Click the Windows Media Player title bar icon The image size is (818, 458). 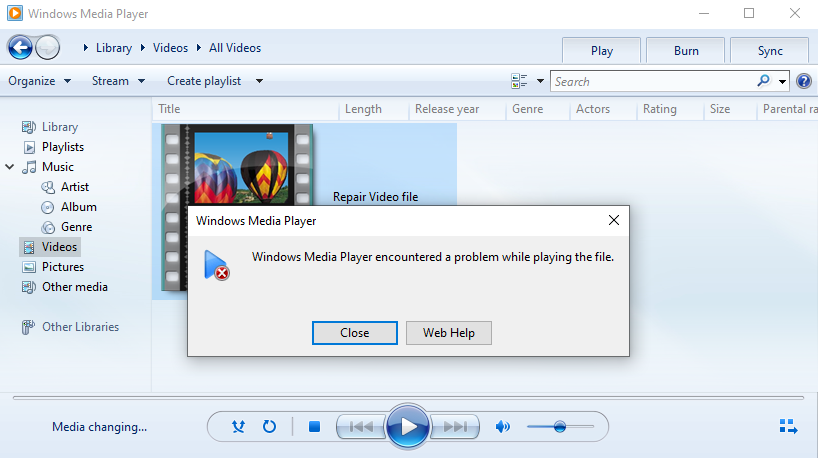pyautogui.click(x=15, y=13)
